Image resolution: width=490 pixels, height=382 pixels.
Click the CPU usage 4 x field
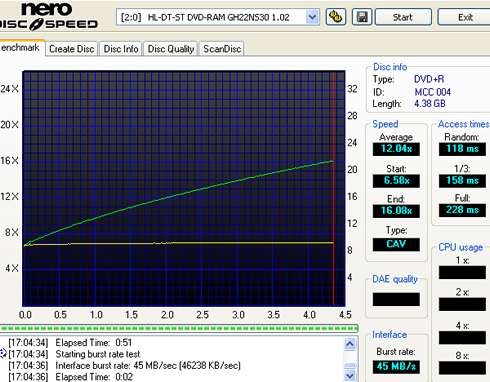click(462, 338)
